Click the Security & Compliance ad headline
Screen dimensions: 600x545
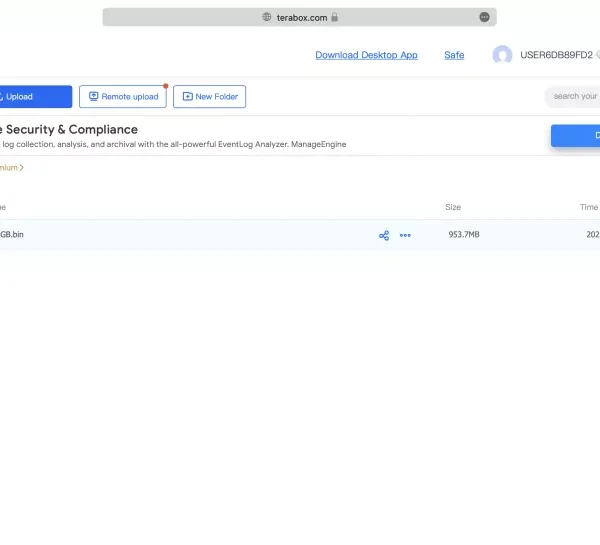(x=70, y=130)
